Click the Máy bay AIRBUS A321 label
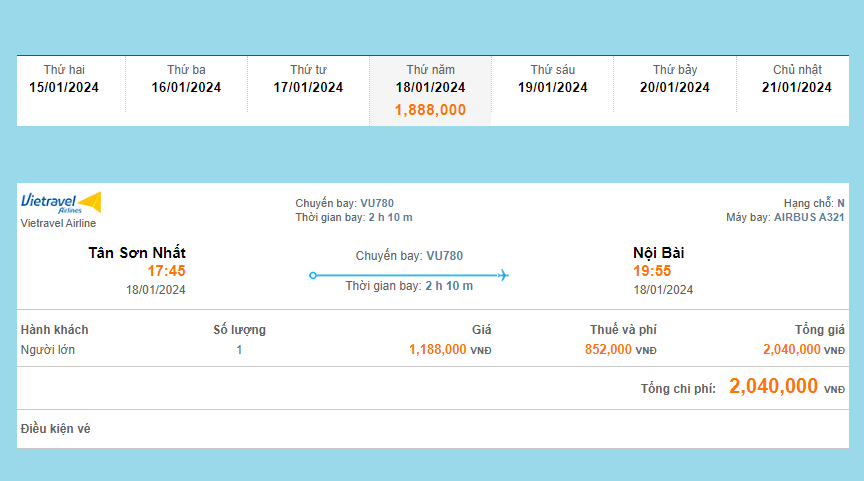The height and width of the screenshot is (481, 864). [785, 218]
